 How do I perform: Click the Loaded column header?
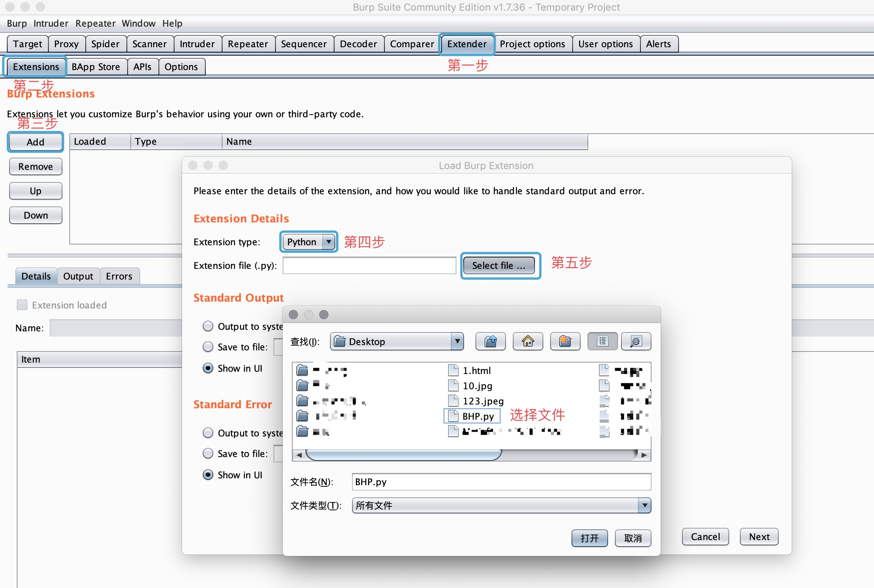pos(101,142)
